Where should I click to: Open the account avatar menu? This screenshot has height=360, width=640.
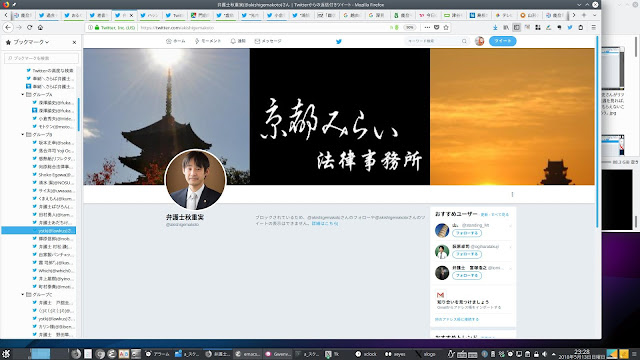coord(480,41)
